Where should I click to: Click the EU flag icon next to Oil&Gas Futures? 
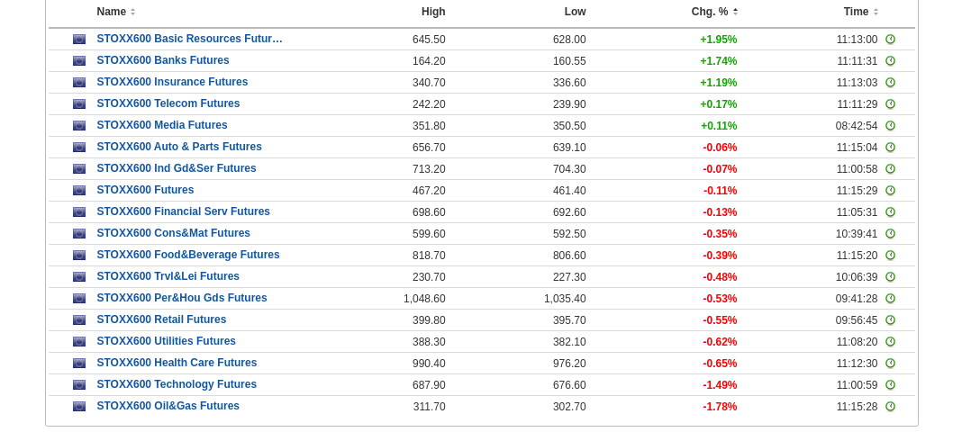tap(79, 407)
